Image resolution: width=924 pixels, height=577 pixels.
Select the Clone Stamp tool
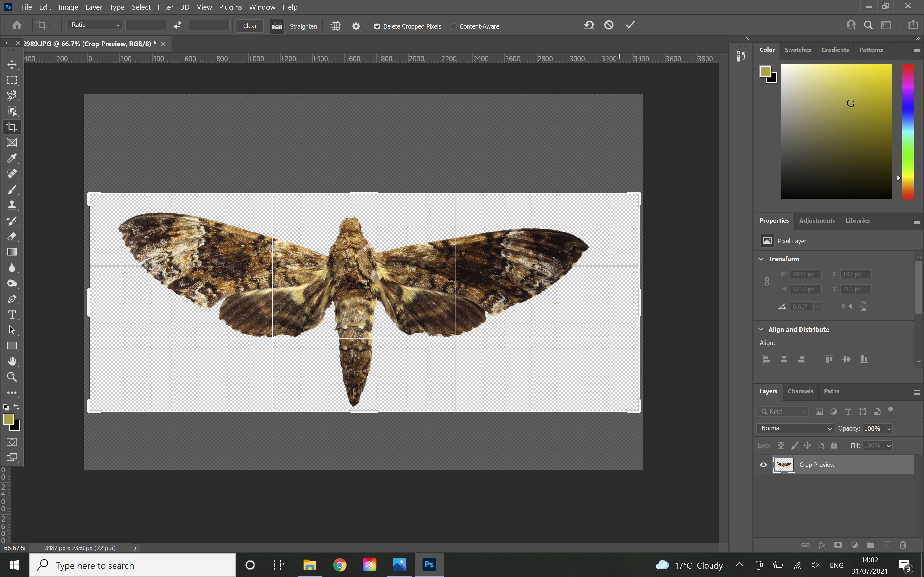click(12, 205)
